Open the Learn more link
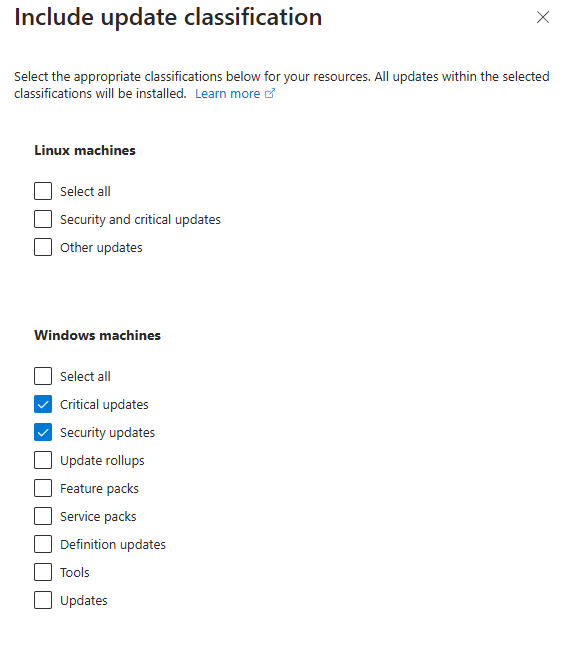This screenshot has height=649, width=579. point(227,94)
